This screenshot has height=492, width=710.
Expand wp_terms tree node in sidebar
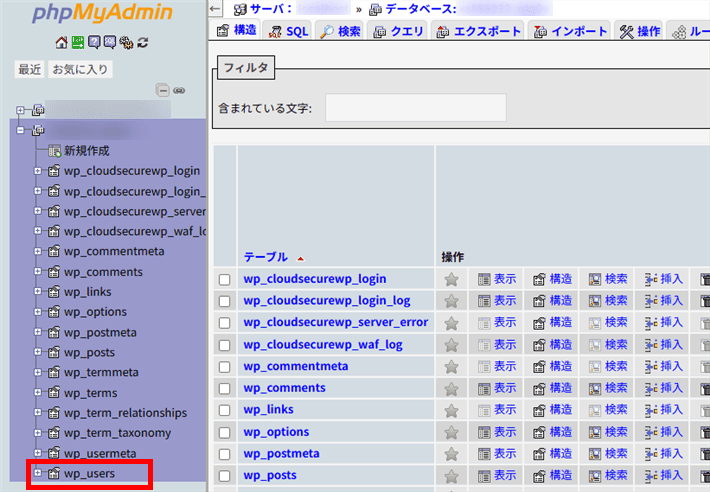[38, 392]
